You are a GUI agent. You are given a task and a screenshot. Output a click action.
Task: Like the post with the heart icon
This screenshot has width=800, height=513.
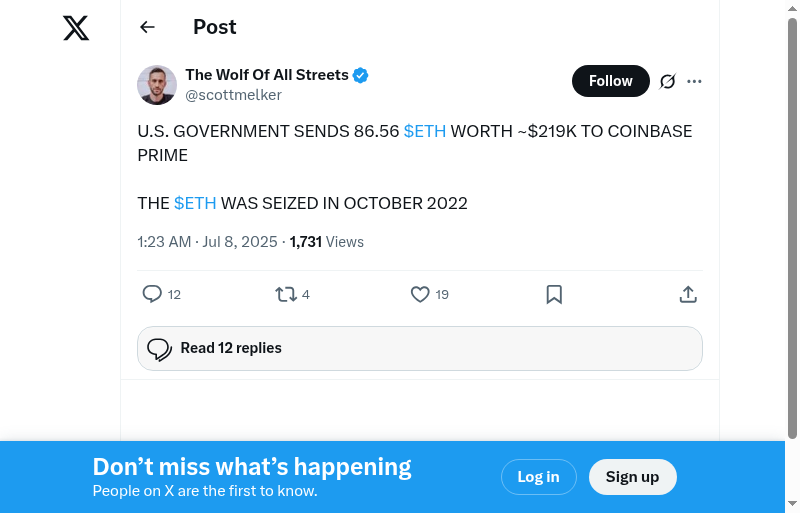(x=420, y=294)
